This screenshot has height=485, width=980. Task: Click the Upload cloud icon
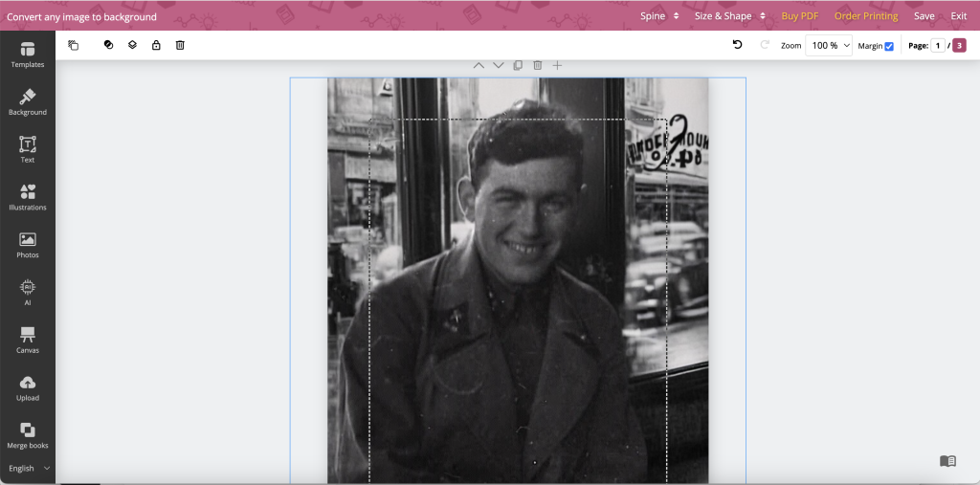[28, 383]
